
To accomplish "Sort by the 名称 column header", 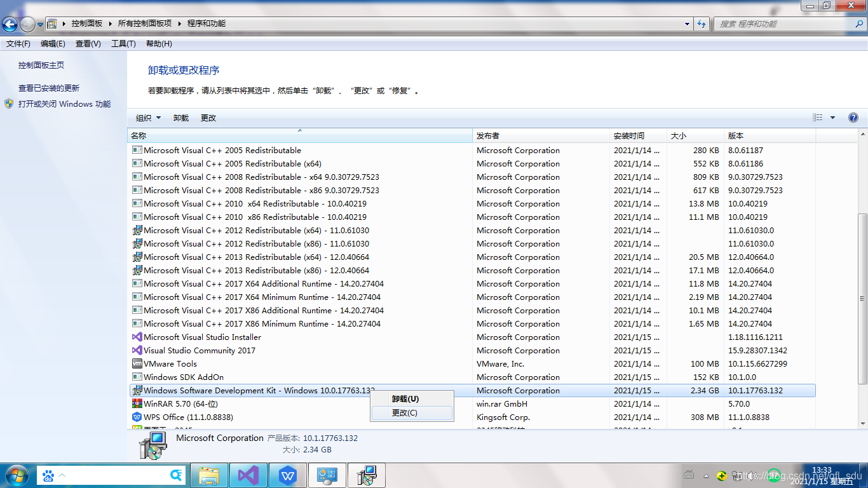I will [x=300, y=136].
